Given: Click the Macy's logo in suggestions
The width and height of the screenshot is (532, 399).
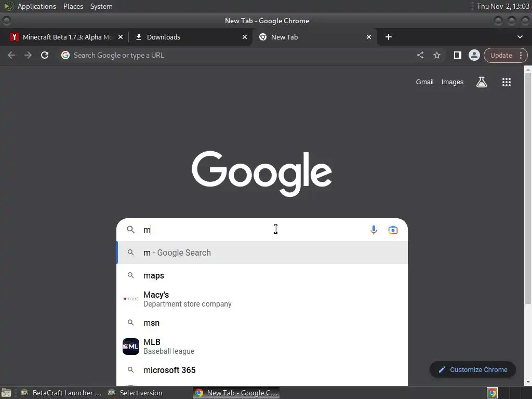Looking at the screenshot, I should tap(130, 299).
